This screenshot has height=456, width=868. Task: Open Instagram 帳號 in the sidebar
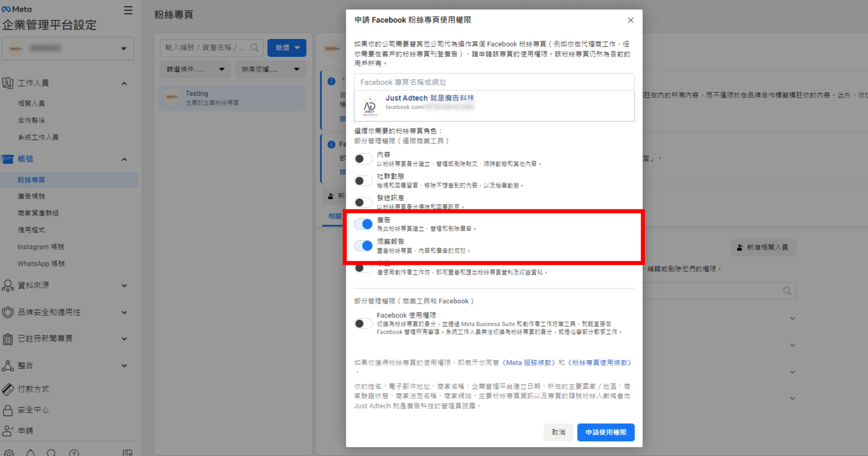point(41,247)
